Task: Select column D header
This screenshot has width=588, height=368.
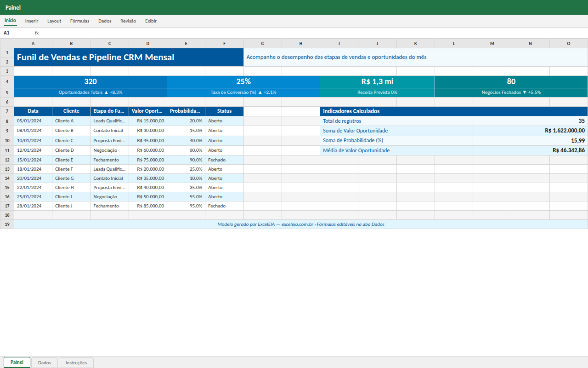Action: click(x=148, y=44)
